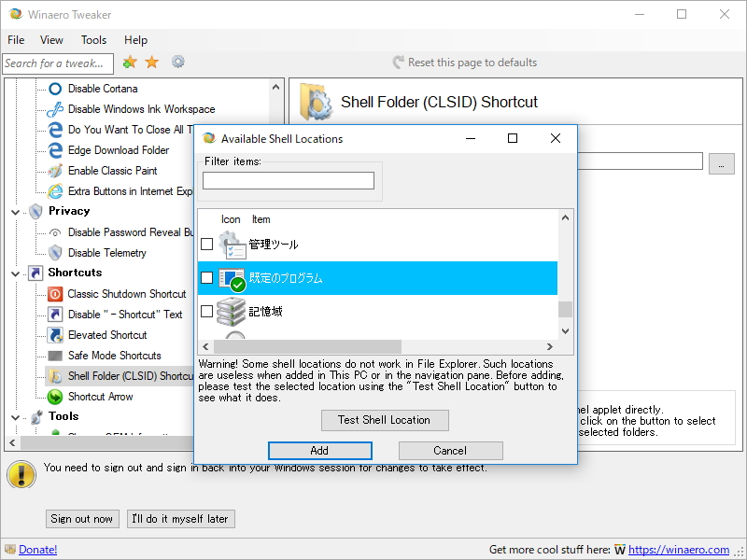Viewport: 747px width, 560px height.
Task: Click the shell list vertical scrollbar thumb
Action: click(x=565, y=309)
